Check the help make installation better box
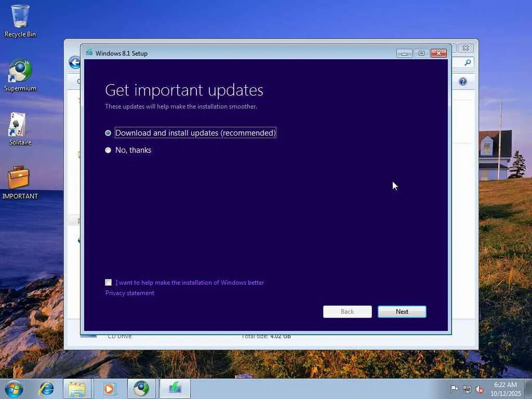Viewport: 532px width, 399px height. [x=109, y=282]
